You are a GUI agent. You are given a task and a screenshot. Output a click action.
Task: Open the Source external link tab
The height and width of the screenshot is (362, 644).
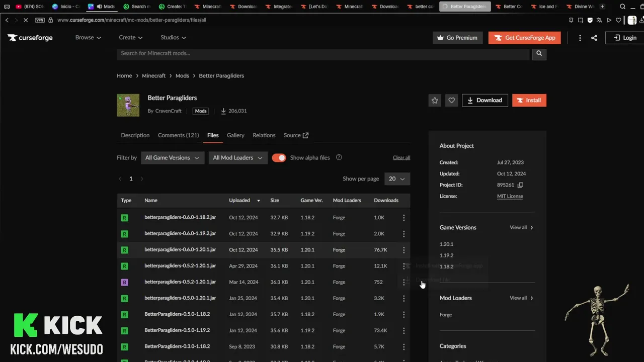tap(296, 135)
